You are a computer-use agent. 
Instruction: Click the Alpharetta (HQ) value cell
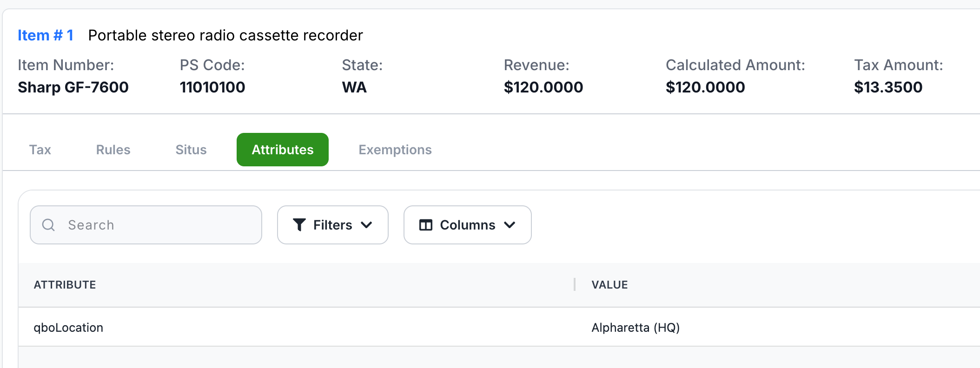636,328
